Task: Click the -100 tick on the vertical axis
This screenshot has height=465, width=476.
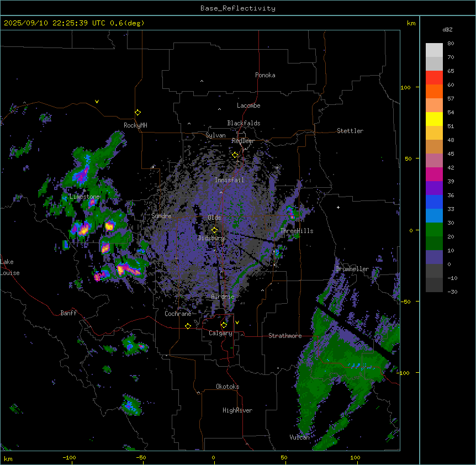Action: click(x=404, y=373)
